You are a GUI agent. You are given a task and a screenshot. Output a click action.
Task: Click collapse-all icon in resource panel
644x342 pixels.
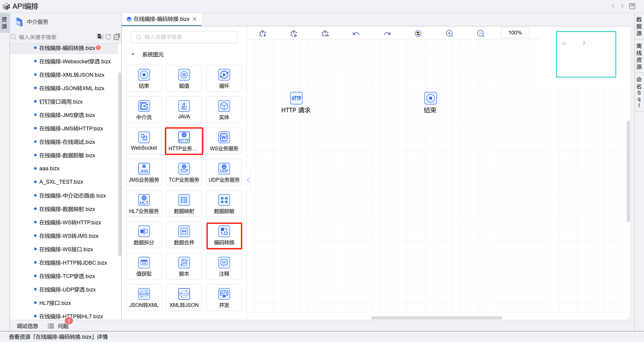click(x=117, y=37)
